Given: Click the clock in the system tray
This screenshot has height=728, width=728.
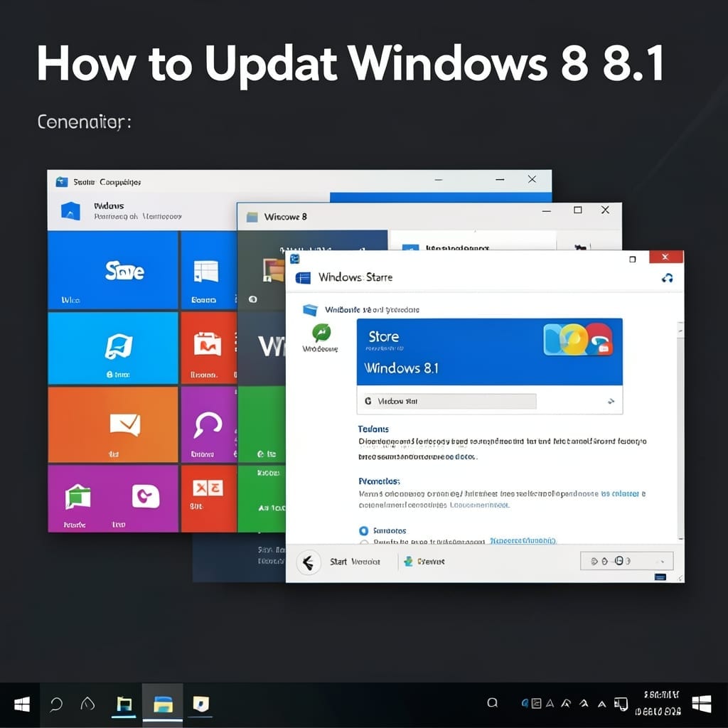Looking at the screenshot, I should click(x=658, y=703).
